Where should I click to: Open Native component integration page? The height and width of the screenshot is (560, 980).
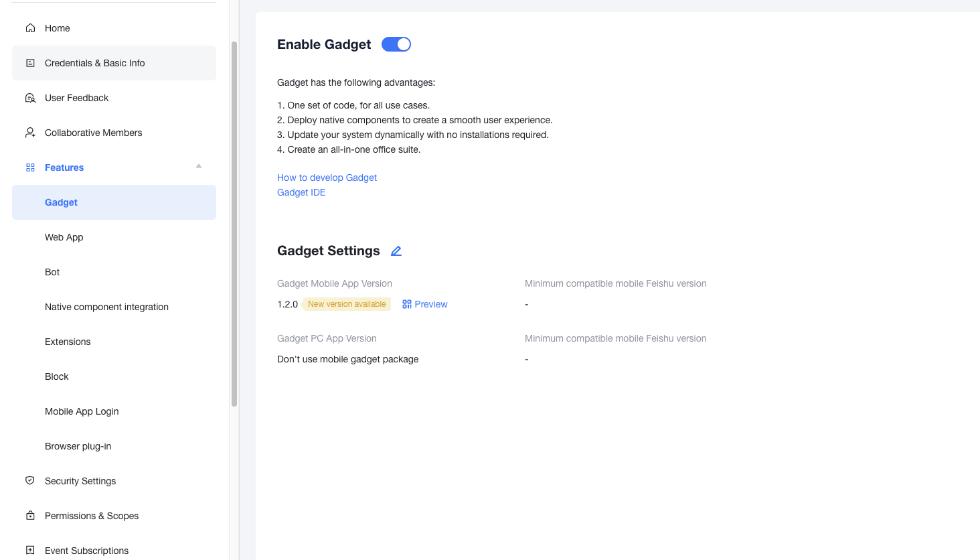[x=106, y=307]
